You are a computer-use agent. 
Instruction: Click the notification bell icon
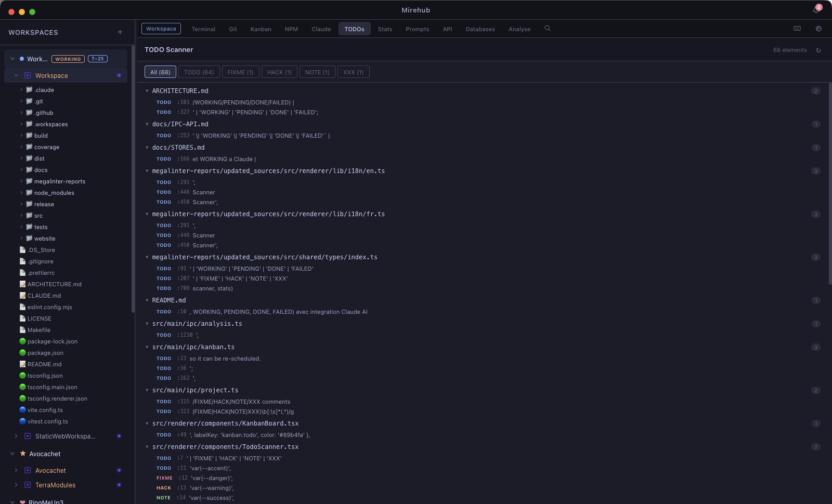point(816,10)
